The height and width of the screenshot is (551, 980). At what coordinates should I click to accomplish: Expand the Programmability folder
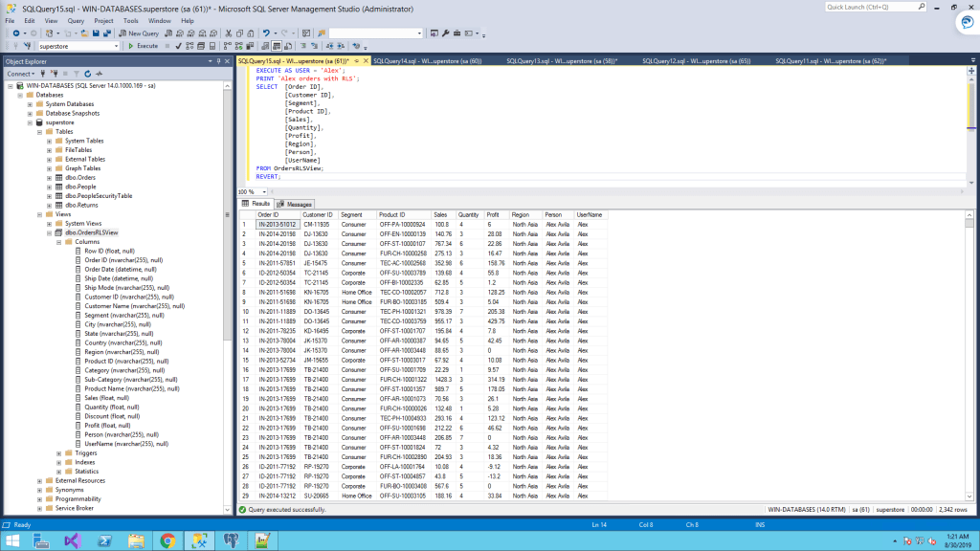tap(39, 498)
